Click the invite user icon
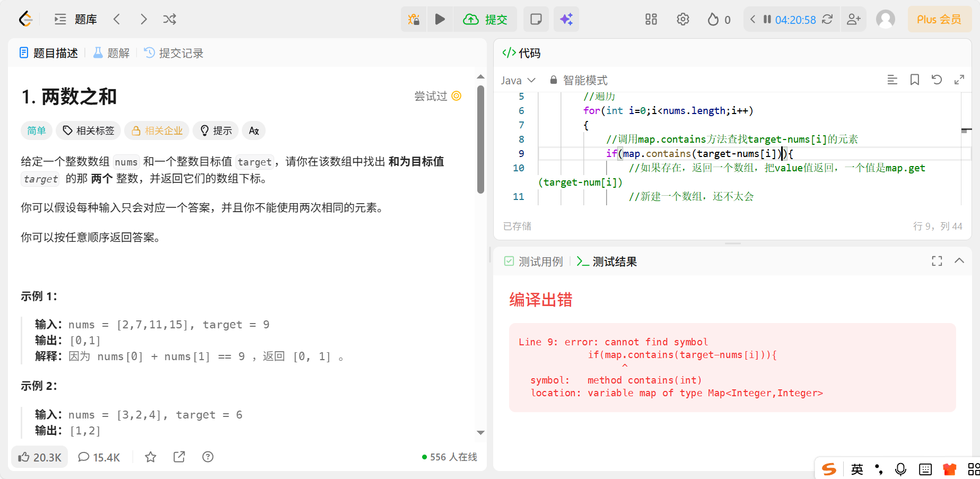 [x=854, y=20]
